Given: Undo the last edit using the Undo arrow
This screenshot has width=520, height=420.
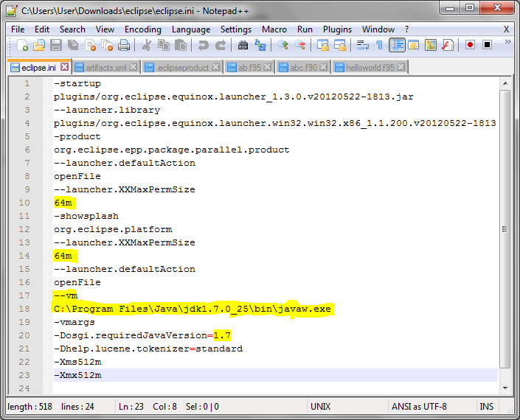Looking at the screenshot, I should [x=203, y=45].
